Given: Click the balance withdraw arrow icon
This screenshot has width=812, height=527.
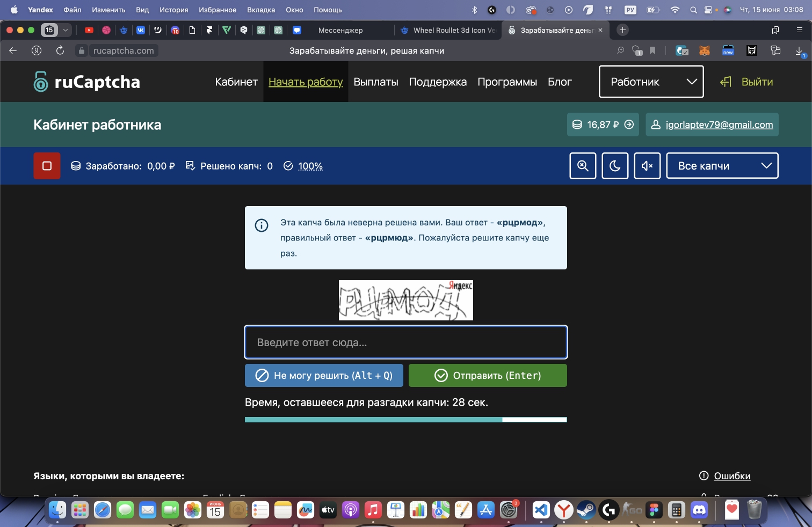Looking at the screenshot, I should click(629, 125).
